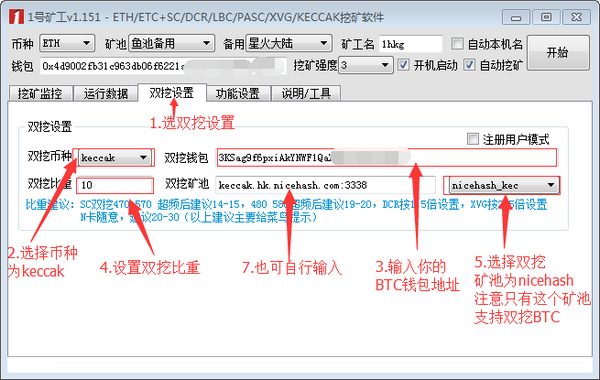Click the 开始 start button
The image size is (600, 380).
coord(558,53)
